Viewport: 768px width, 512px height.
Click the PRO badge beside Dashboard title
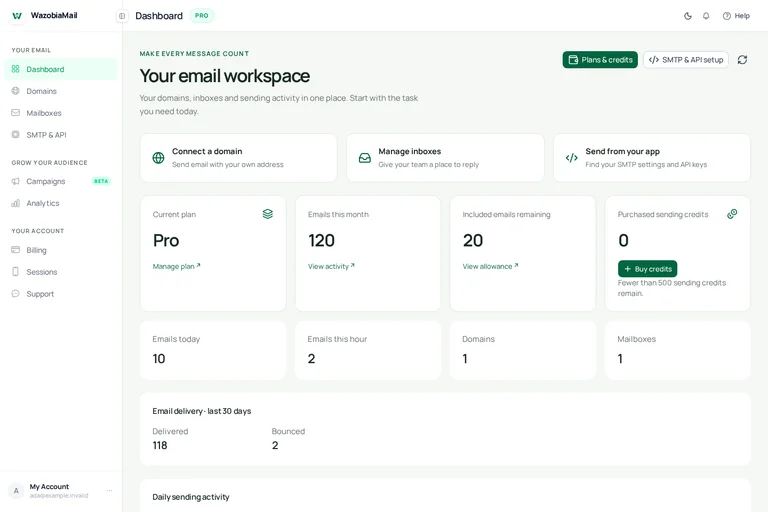point(202,16)
